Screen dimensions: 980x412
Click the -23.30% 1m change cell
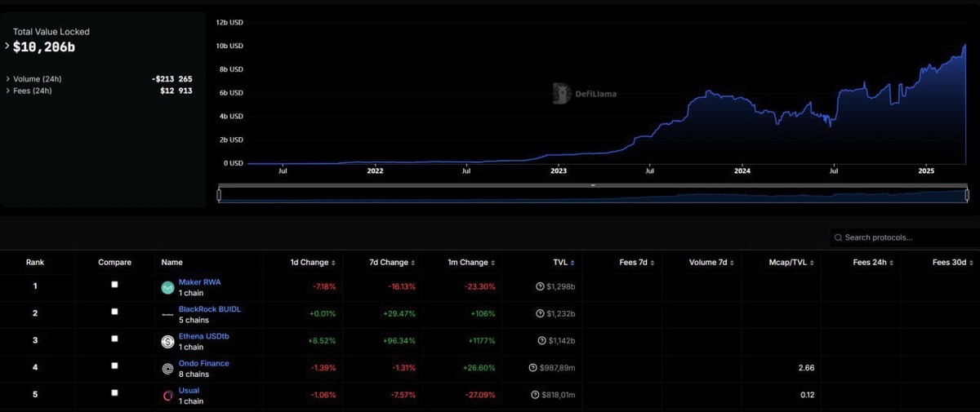point(481,287)
